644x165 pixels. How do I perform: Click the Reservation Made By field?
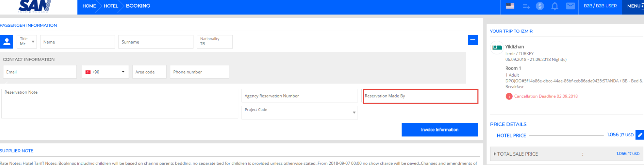[420, 96]
